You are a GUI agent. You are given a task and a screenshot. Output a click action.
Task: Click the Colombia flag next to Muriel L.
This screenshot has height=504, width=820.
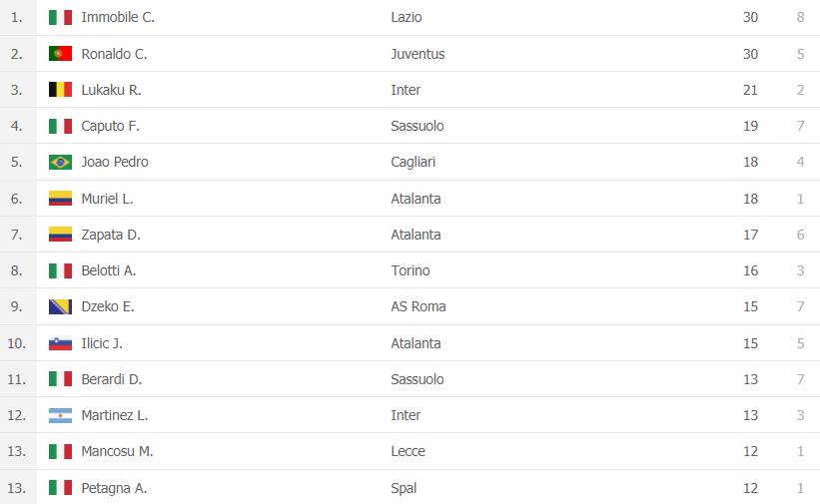(60, 199)
